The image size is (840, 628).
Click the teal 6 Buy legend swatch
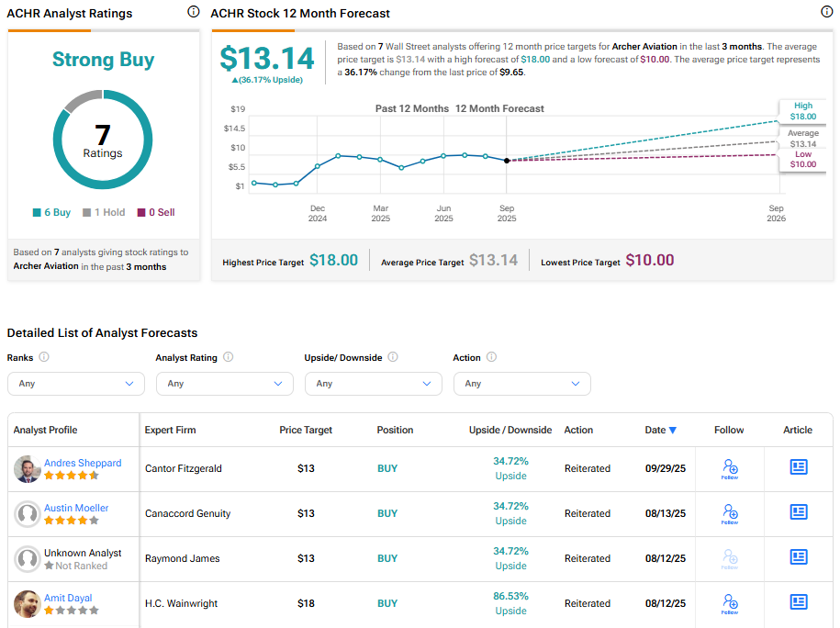37,213
